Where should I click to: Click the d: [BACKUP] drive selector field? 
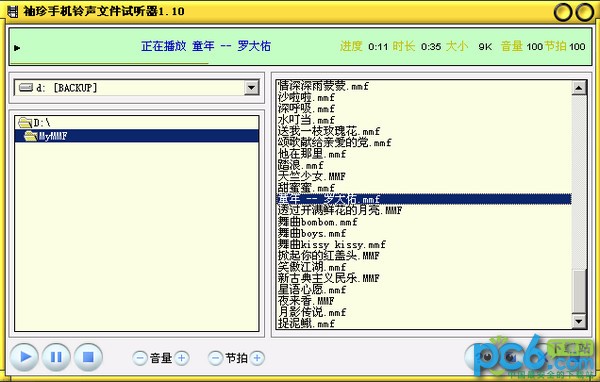[137, 88]
